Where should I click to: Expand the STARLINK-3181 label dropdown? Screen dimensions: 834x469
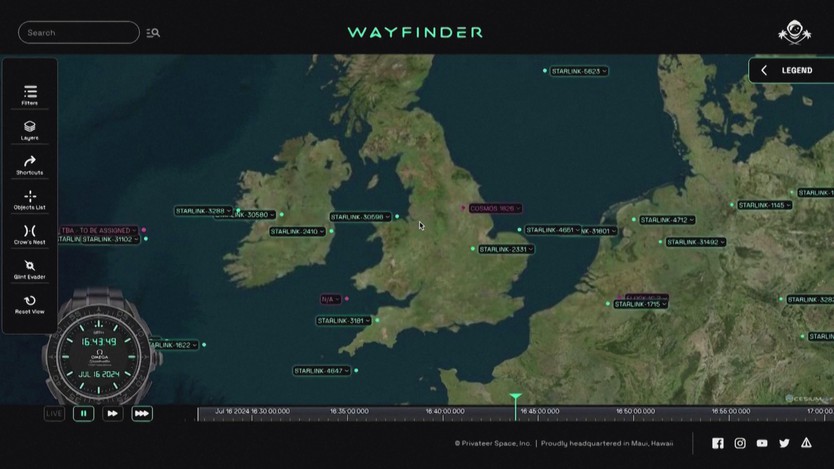(x=367, y=321)
